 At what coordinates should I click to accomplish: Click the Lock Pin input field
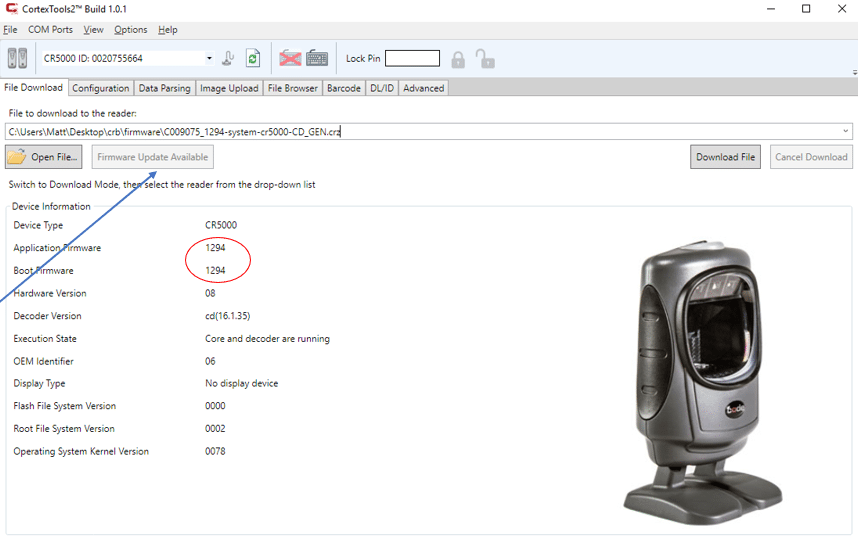(412, 59)
